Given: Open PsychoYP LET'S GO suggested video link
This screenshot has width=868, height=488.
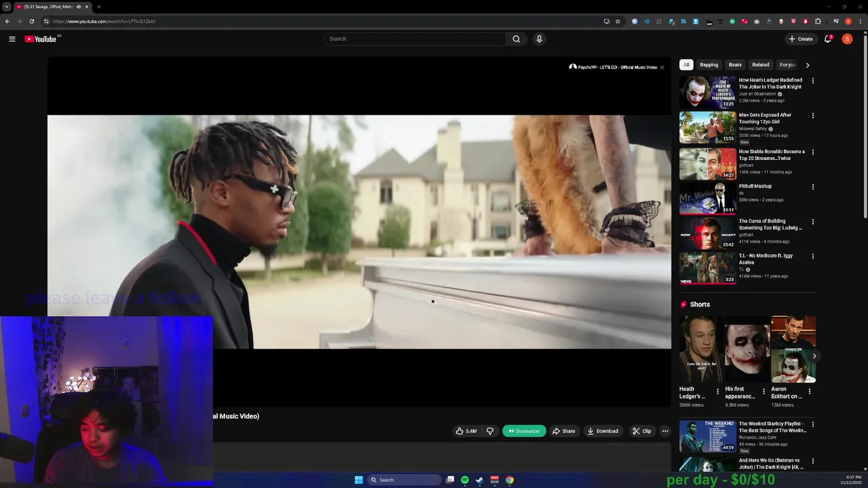Looking at the screenshot, I should 613,67.
